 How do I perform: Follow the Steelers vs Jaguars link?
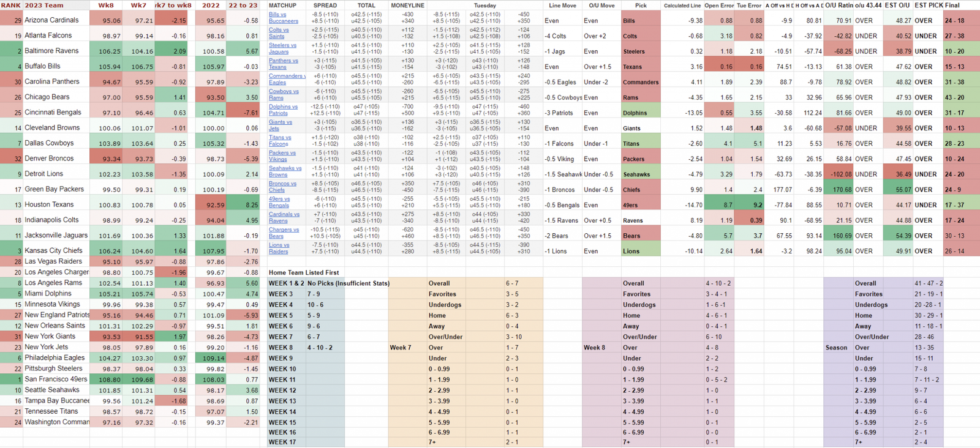tap(282, 48)
